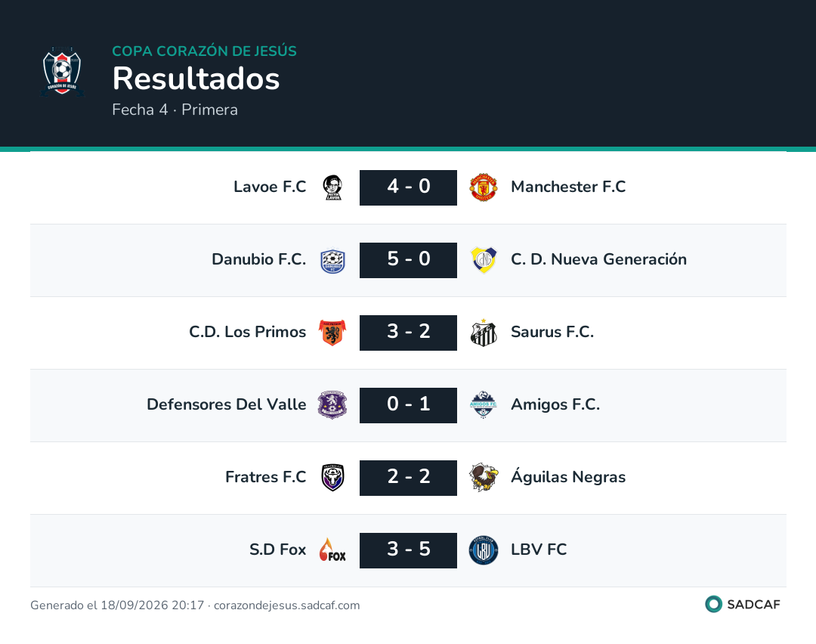Select the Defensores Del Valle purple crest
Screen dimensions: 816x644
[x=332, y=405]
